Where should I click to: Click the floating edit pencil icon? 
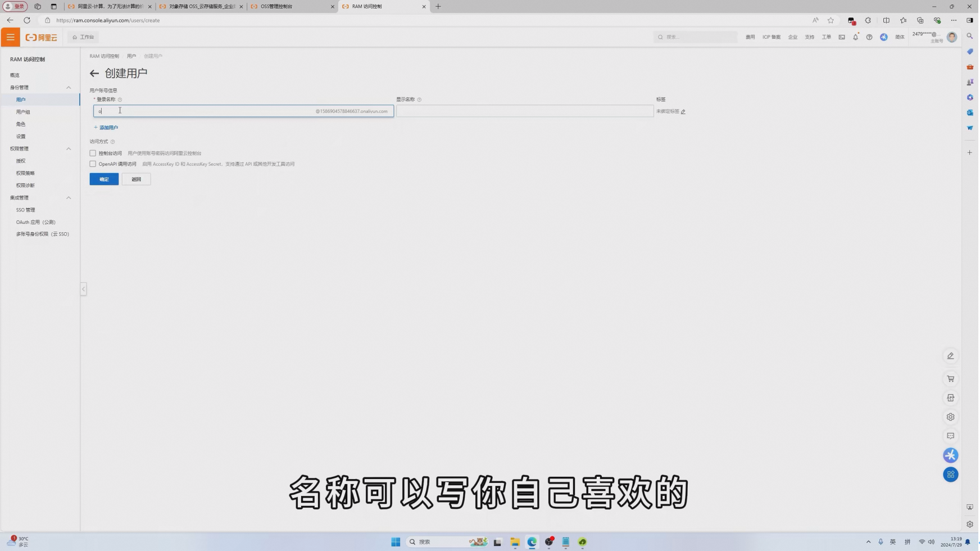(951, 356)
